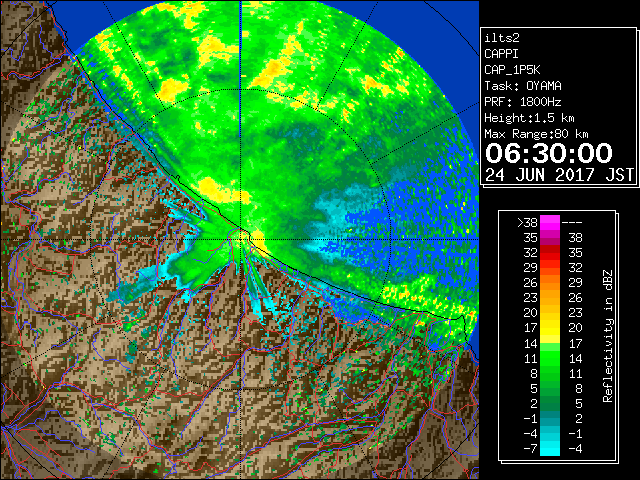The image size is (640, 480).
Task: Select the 'Height:1.5 km' value
Action: click(x=529, y=118)
